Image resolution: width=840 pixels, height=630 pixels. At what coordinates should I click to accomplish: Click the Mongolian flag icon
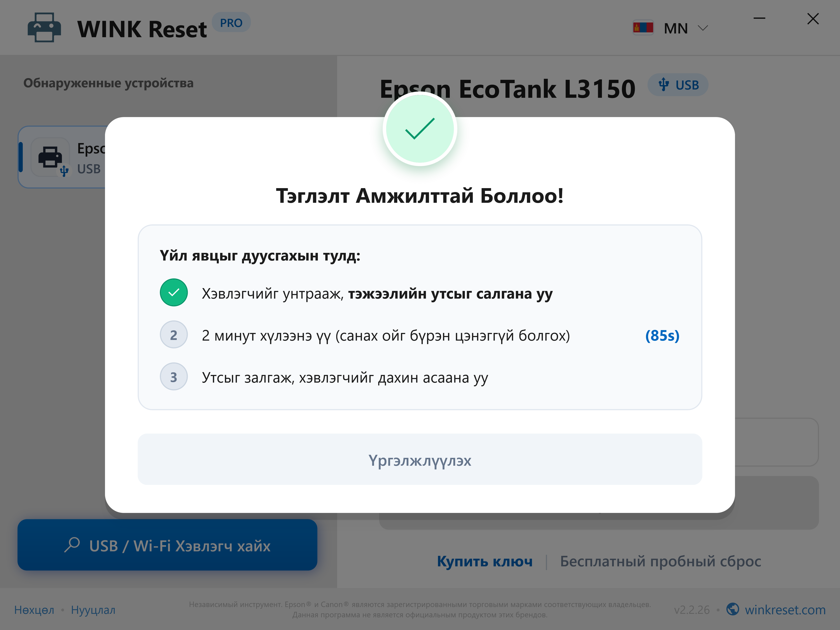click(643, 28)
